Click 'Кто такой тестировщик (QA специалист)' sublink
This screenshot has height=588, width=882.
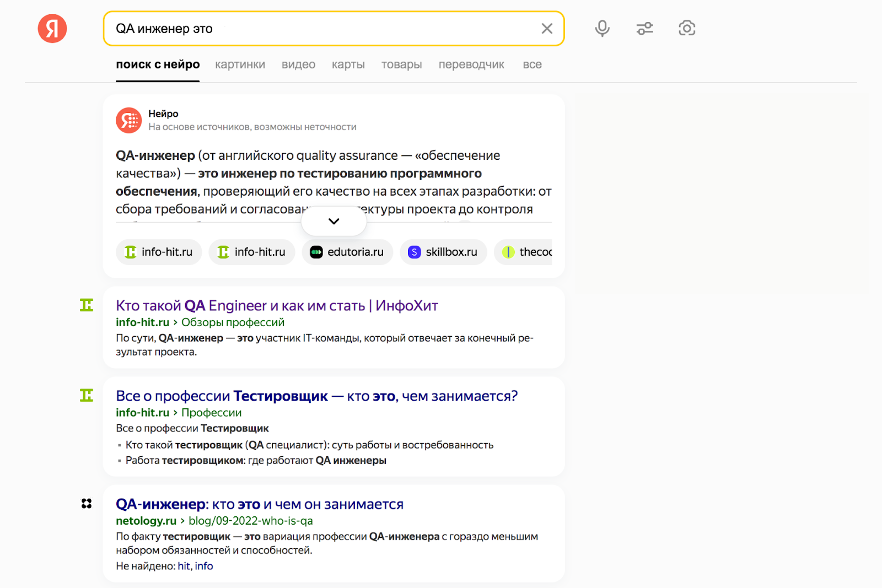click(309, 445)
